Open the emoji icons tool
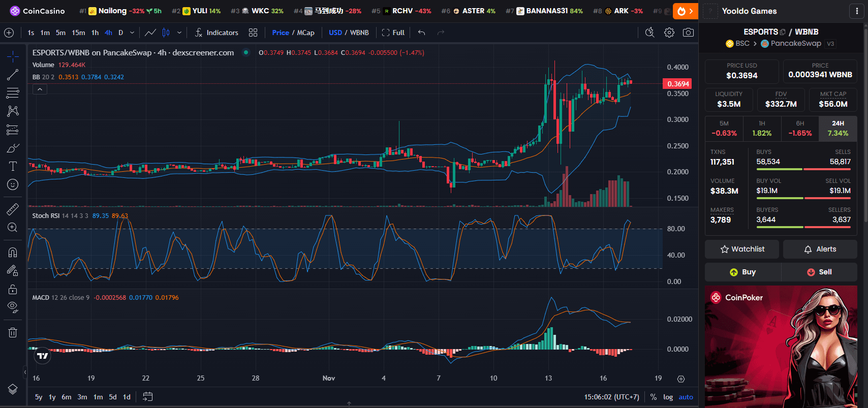The image size is (868, 408). [x=13, y=184]
